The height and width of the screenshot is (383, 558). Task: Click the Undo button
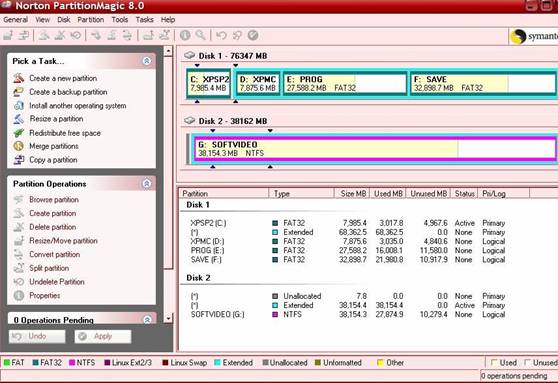tap(37, 336)
